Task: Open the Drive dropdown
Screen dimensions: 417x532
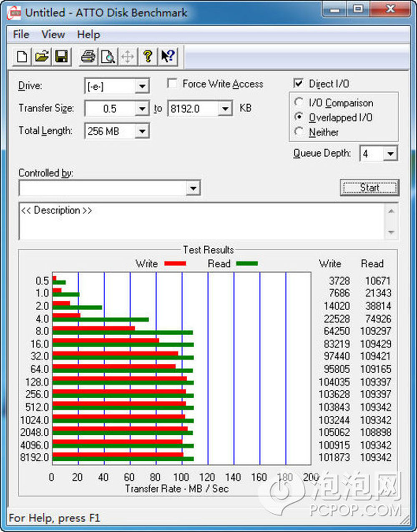Action: [x=142, y=86]
